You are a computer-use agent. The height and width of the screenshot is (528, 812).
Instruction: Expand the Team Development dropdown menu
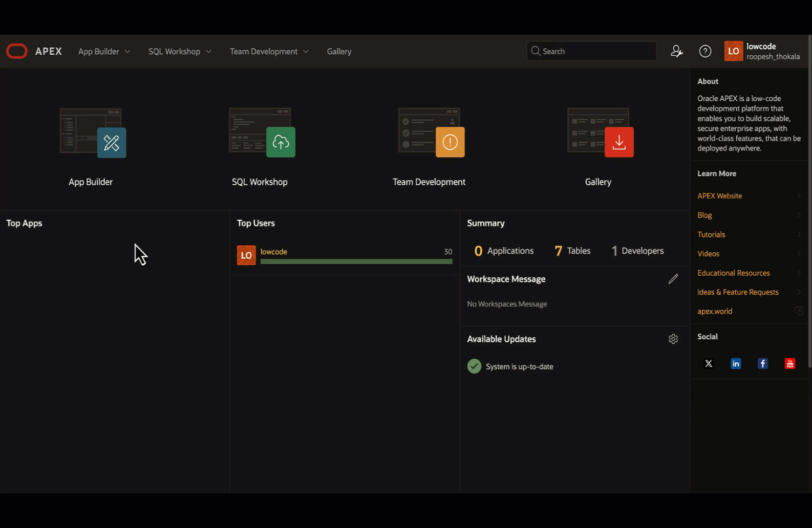click(x=269, y=51)
